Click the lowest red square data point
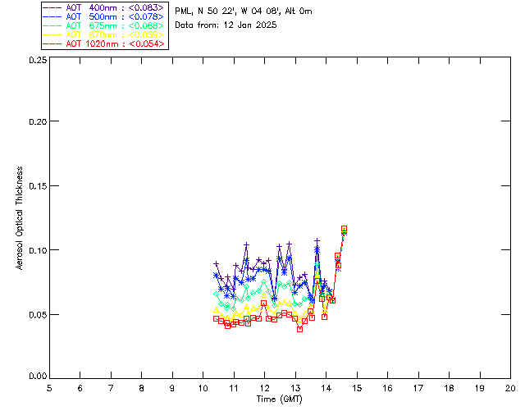This screenshot has height=420, width=525. 299,329
